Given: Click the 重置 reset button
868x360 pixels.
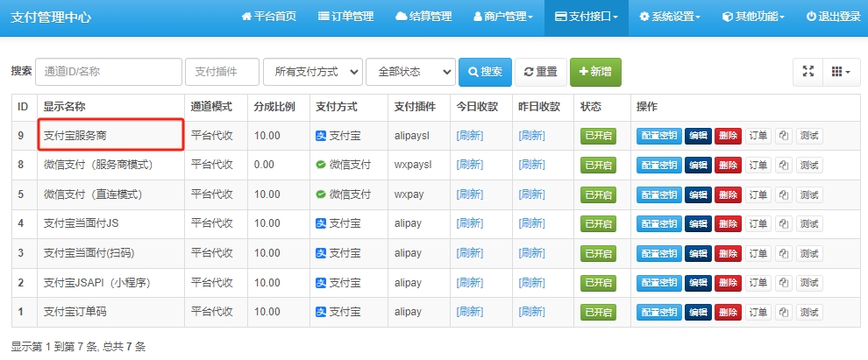Looking at the screenshot, I should [x=541, y=72].
